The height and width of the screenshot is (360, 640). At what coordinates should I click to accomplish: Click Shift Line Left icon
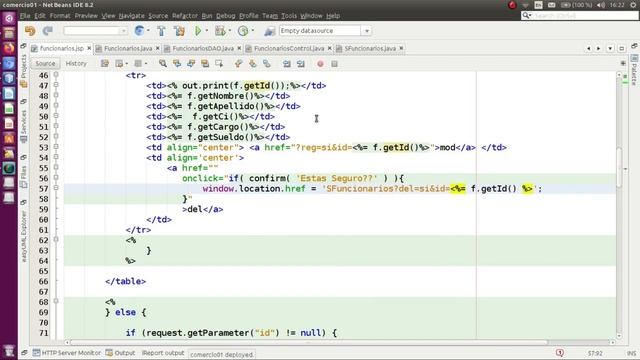pos(287,64)
